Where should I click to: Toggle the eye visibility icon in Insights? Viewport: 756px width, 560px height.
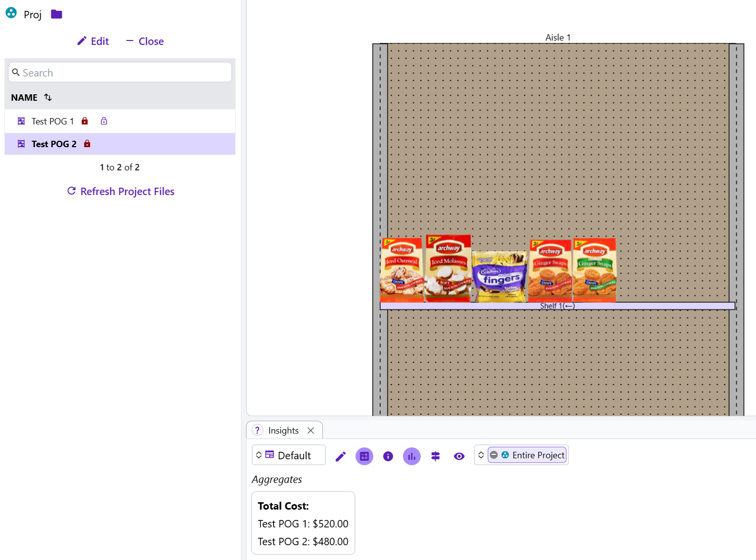click(459, 456)
